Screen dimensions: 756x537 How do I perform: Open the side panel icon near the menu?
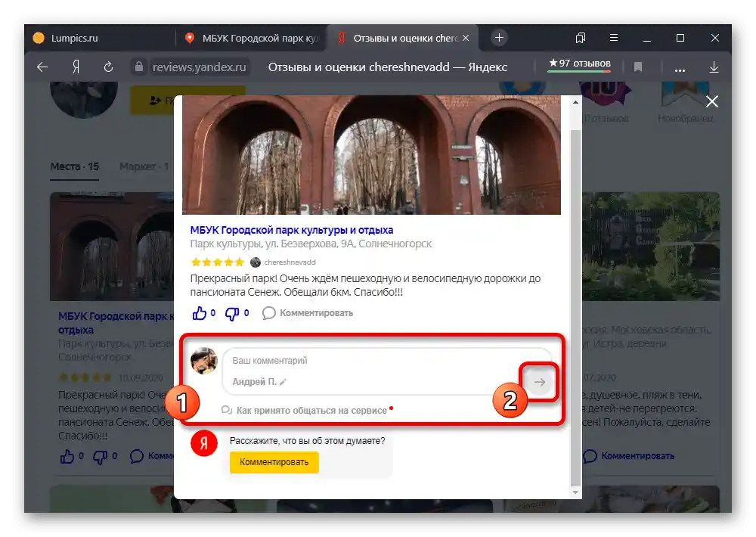[x=581, y=38]
